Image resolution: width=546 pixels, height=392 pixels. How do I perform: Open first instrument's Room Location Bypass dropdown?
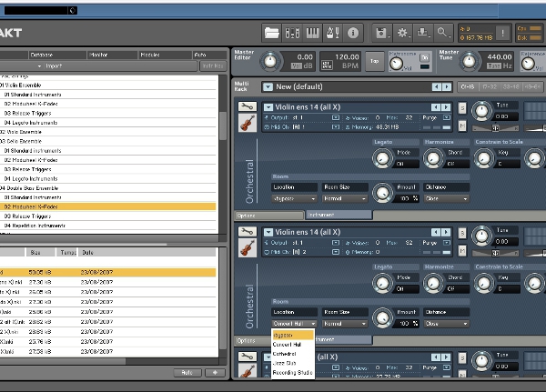(294, 198)
